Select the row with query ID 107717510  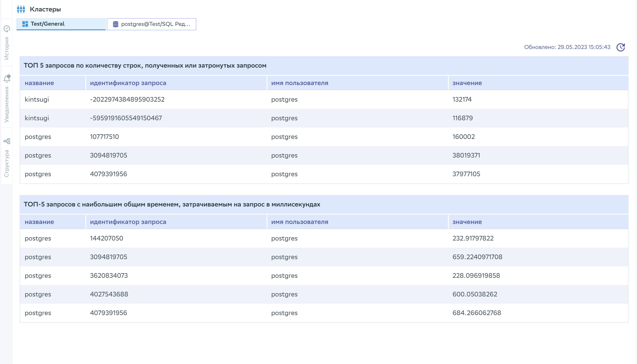tap(104, 137)
